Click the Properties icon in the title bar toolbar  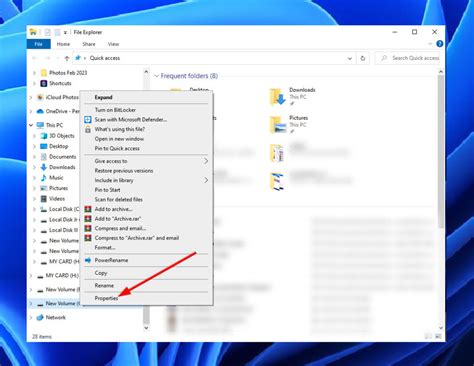click(48, 32)
